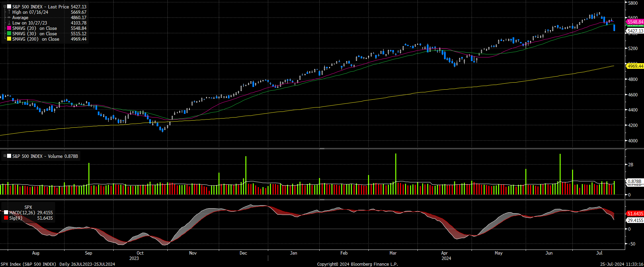Click the Average line marker icon in legend
The image size is (644, 267).
tap(9, 17)
